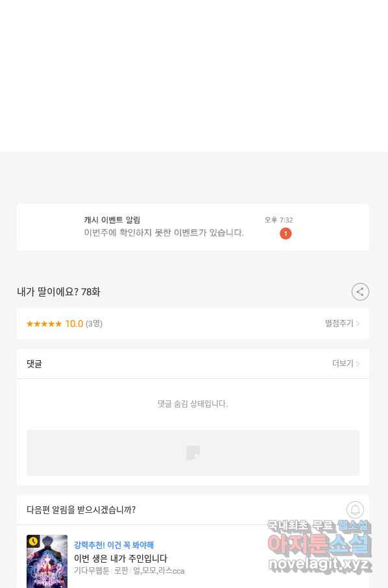Click the yellow clock badge on the cover thumbnail
This screenshot has width=388, height=588.
click(x=33, y=541)
